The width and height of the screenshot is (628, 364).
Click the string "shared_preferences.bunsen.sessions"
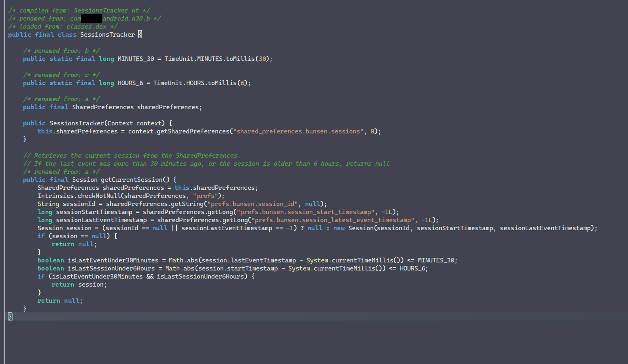[x=298, y=131]
